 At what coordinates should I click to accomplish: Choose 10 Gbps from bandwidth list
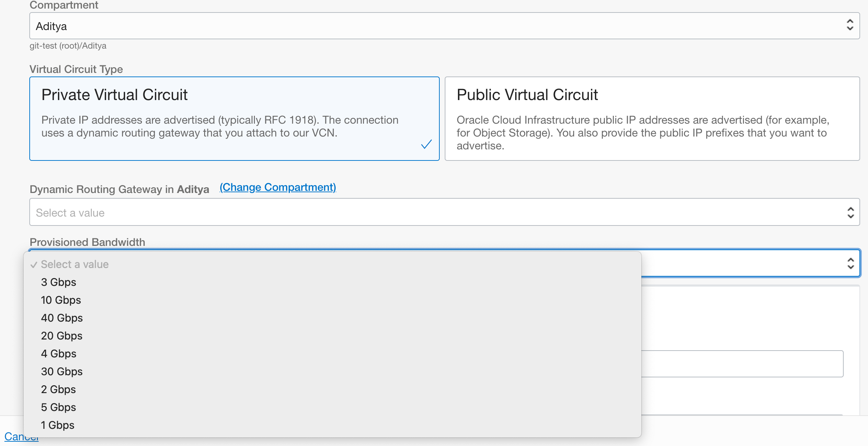[x=61, y=300]
